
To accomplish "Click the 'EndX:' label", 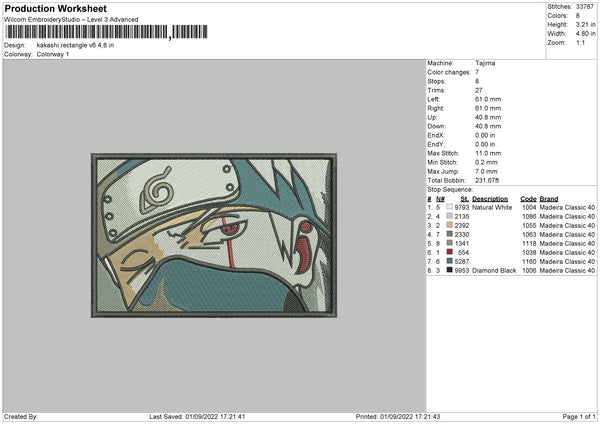I will [x=436, y=135].
